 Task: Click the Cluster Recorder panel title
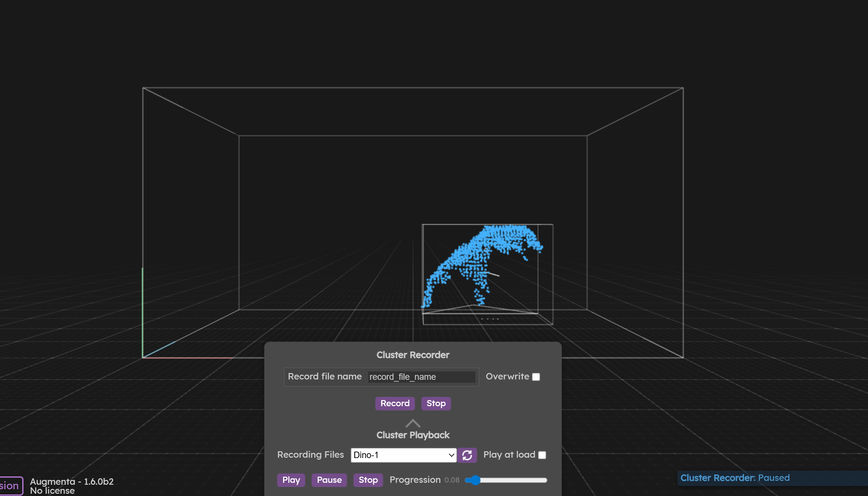413,355
